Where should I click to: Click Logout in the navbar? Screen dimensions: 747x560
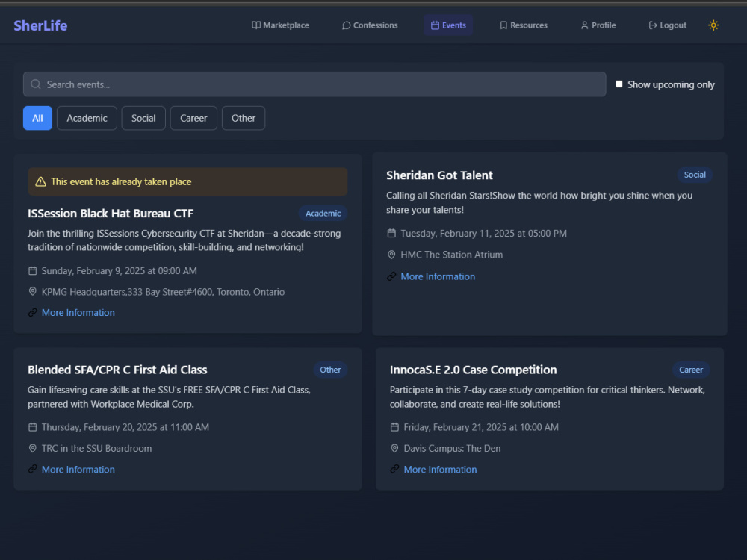(x=667, y=25)
